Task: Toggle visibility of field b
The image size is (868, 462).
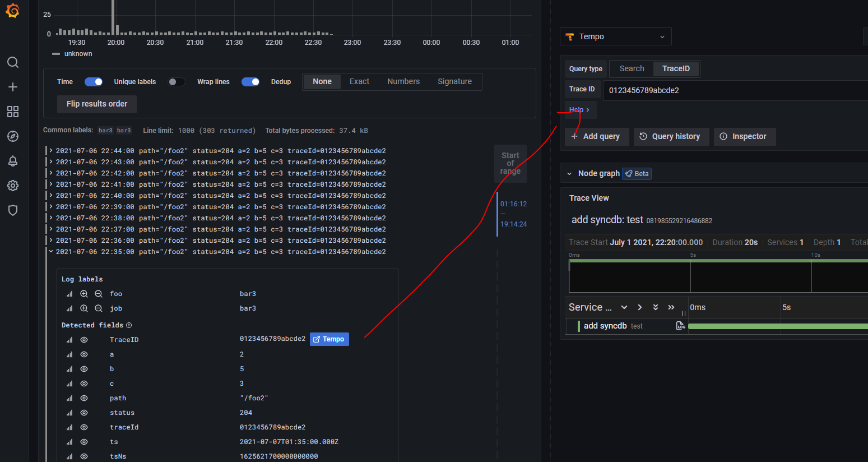Action: click(x=84, y=369)
